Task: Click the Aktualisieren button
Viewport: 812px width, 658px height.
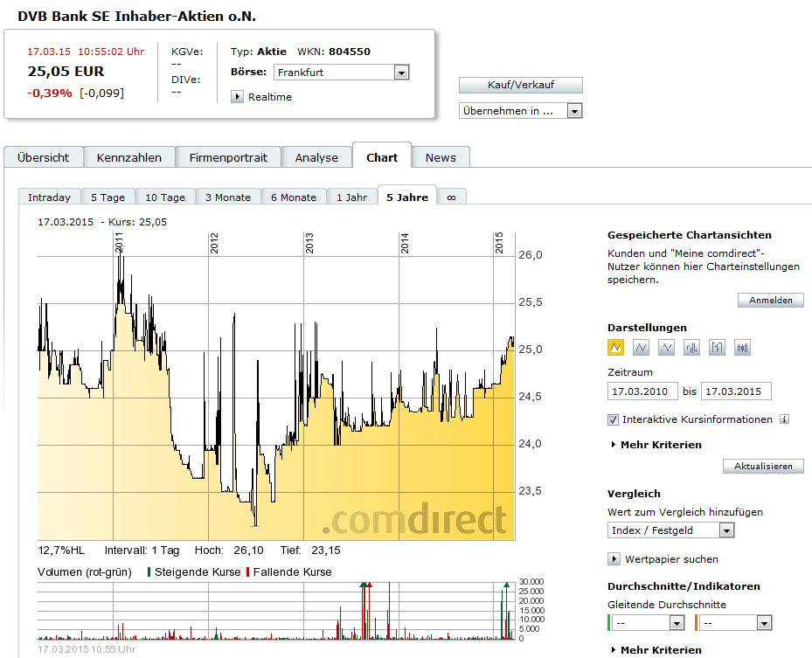Action: 763,466
